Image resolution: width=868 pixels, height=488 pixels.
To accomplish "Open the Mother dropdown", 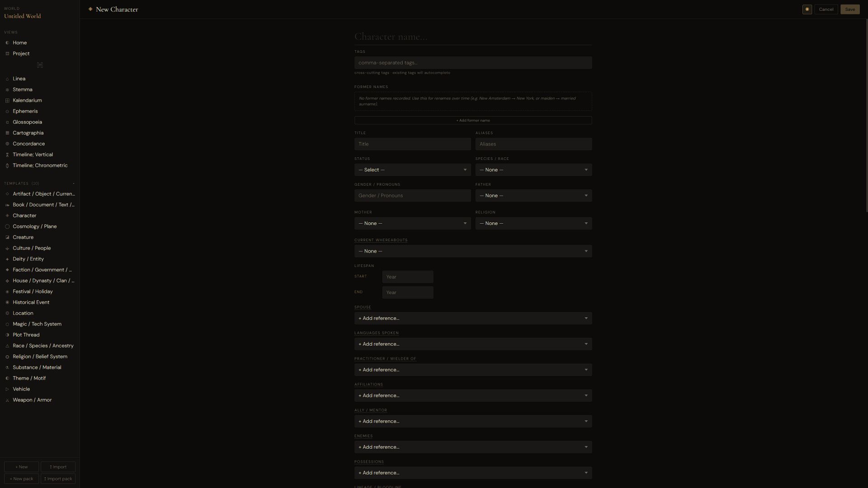I will pyautogui.click(x=412, y=223).
